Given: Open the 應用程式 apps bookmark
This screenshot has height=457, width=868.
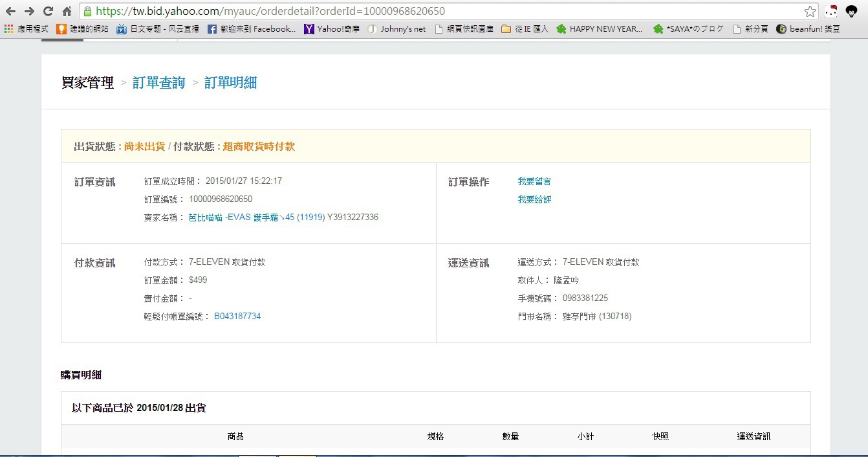Looking at the screenshot, I should click(x=27, y=28).
